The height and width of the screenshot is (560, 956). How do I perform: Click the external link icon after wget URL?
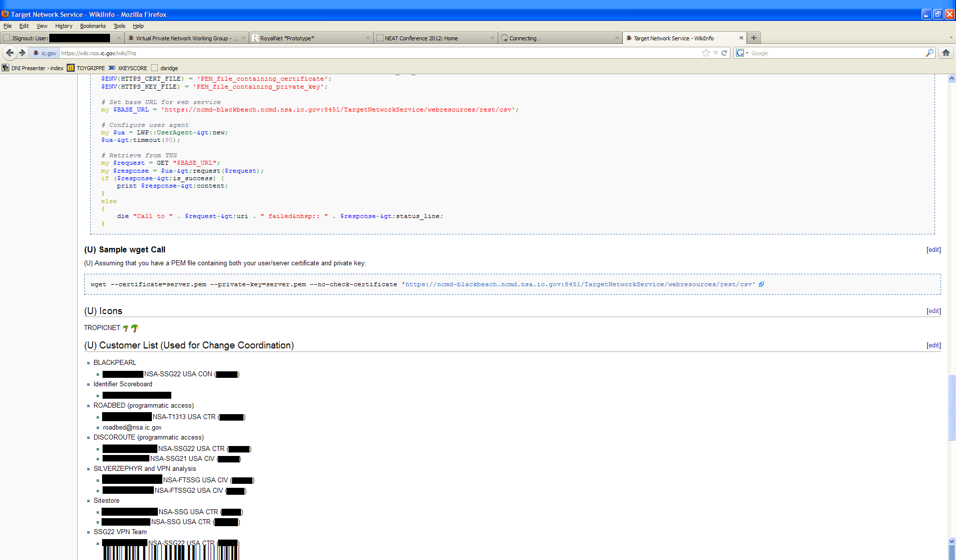click(x=761, y=284)
